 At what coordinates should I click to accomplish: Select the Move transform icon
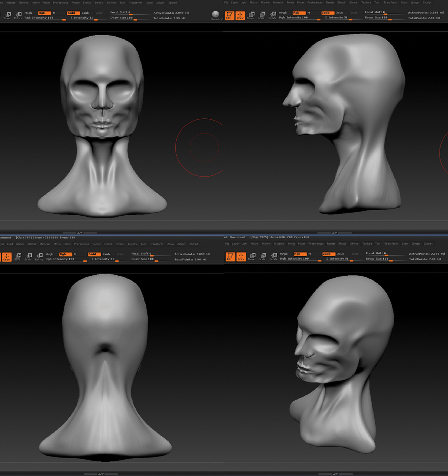pyautogui.click(x=251, y=15)
